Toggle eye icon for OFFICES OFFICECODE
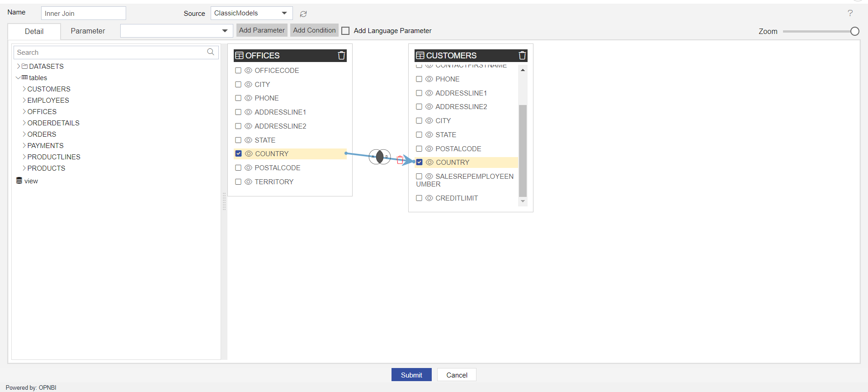Viewport: 868px width, 392px height. pos(248,71)
